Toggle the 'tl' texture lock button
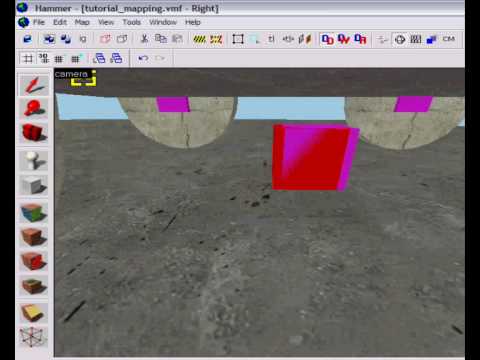480x360 pixels. pyautogui.click(x=271, y=39)
